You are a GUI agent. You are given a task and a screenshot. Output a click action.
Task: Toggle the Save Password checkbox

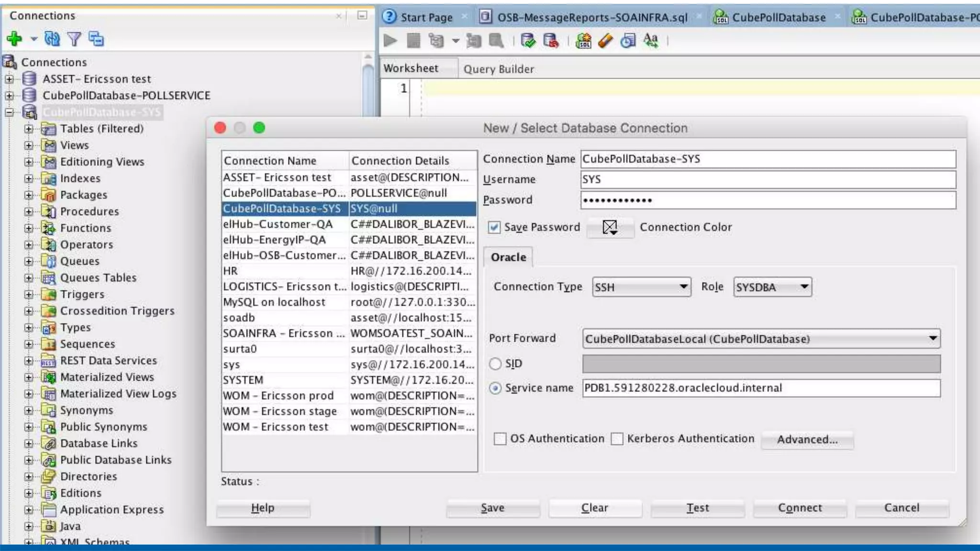[494, 227]
